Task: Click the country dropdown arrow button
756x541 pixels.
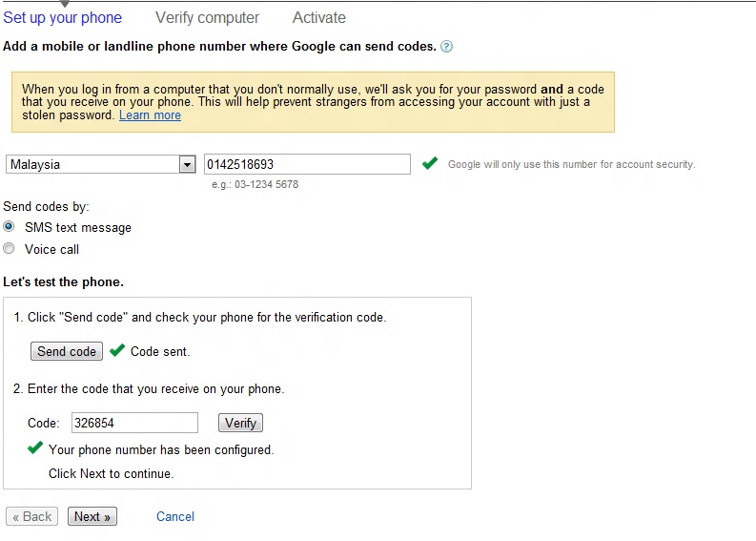Action: click(x=187, y=164)
